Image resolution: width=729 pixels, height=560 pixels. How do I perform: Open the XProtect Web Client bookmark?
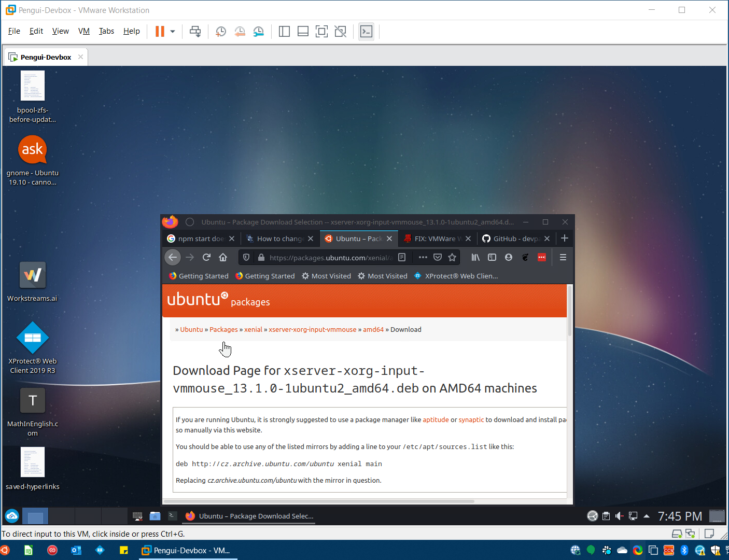pos(456,276)
